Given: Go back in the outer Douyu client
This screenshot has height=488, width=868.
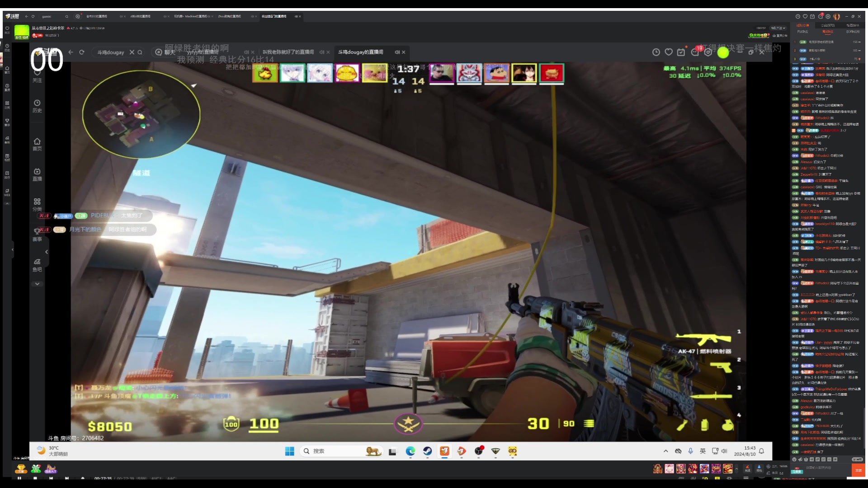Looking at the screenshot, I should [x=27, y=16].
